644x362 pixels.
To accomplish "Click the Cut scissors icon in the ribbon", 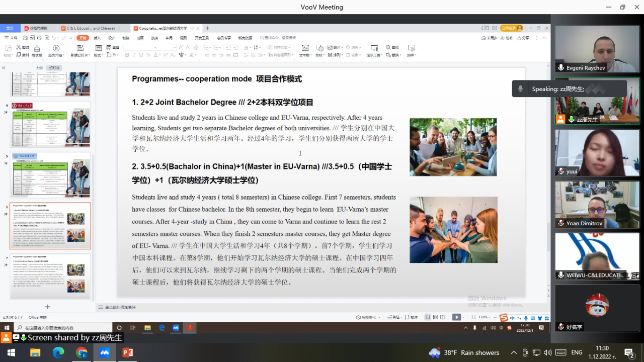I will (19, 47).
